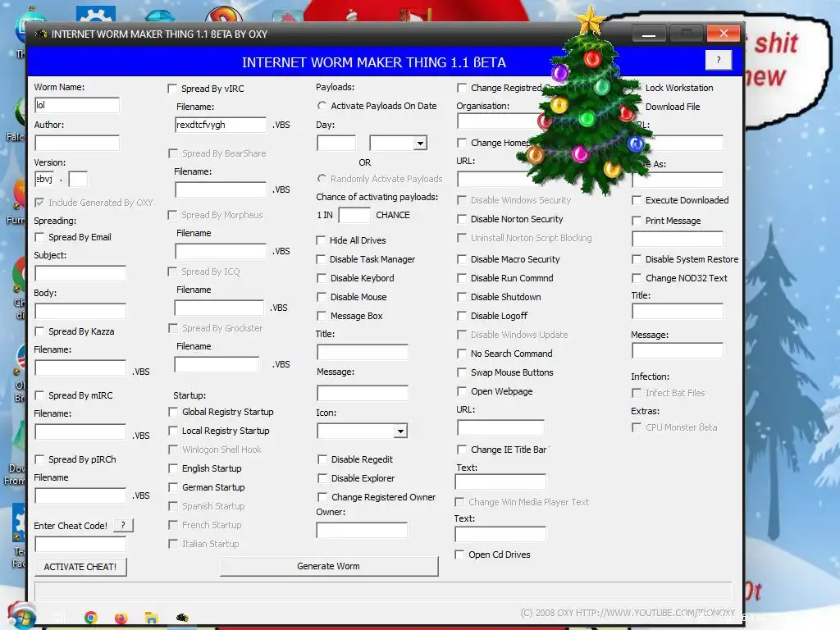Toggle German Startup checkbox
Image resolution: width=840 pixels, height=630 pixels.
173,487
